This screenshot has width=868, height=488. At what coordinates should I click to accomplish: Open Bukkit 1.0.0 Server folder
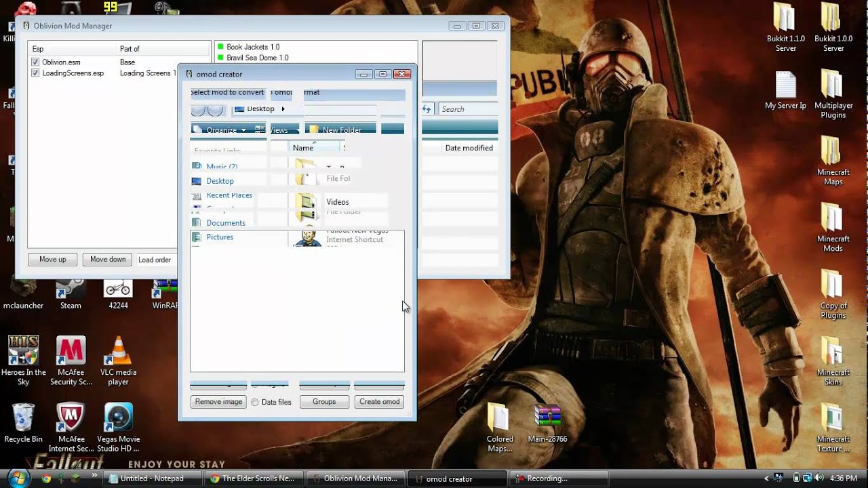tap(833, 27)
